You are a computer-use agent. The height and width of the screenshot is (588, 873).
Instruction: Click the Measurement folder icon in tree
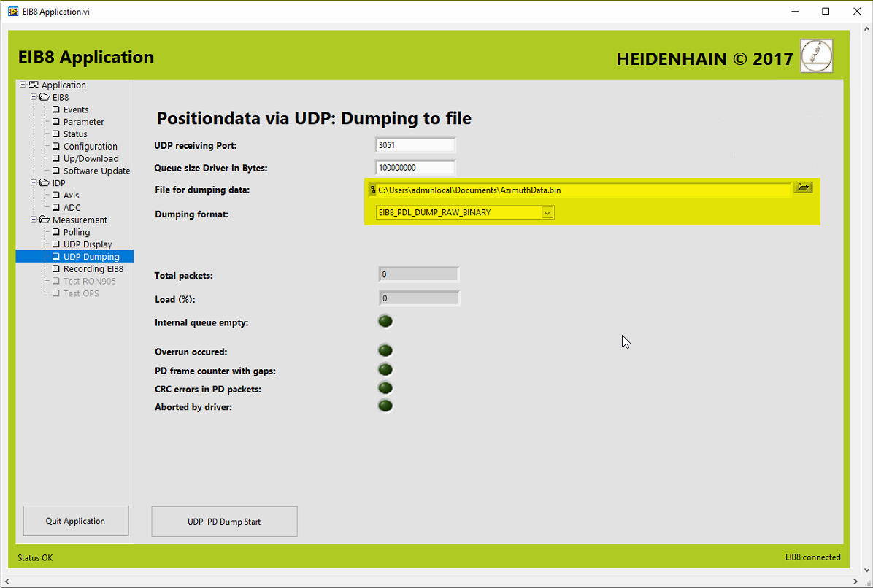tap(45, 220)
